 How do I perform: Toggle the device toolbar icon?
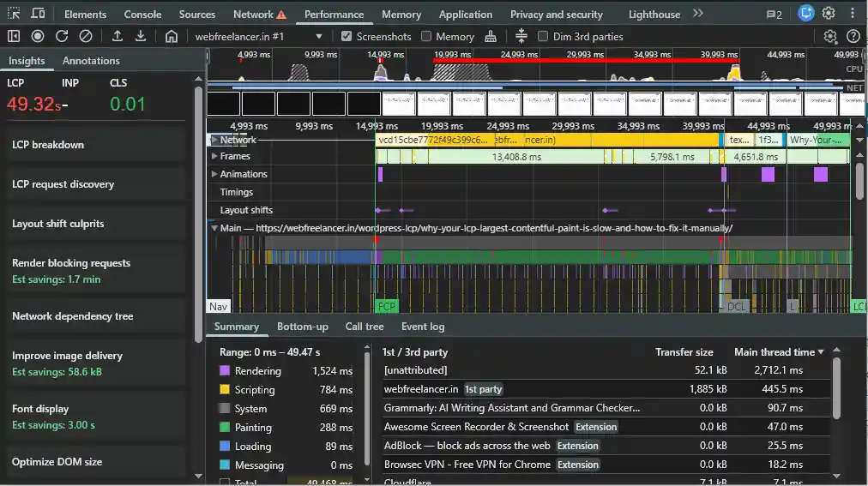pos(39,14)
